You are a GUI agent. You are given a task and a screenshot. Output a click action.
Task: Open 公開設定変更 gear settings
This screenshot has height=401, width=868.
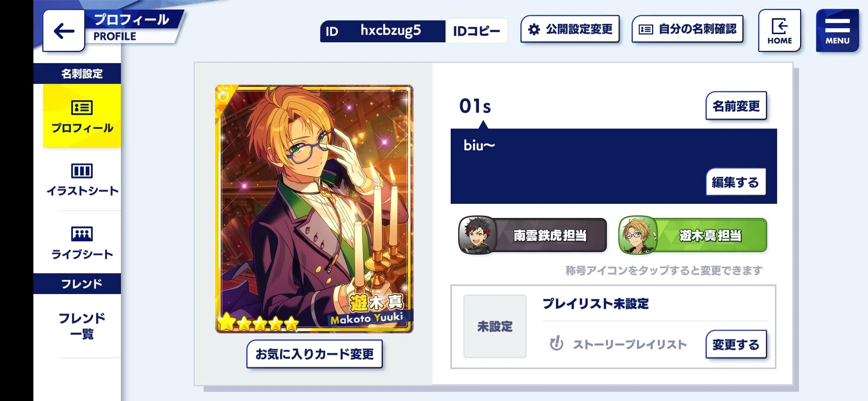click(x=570, y=29)
